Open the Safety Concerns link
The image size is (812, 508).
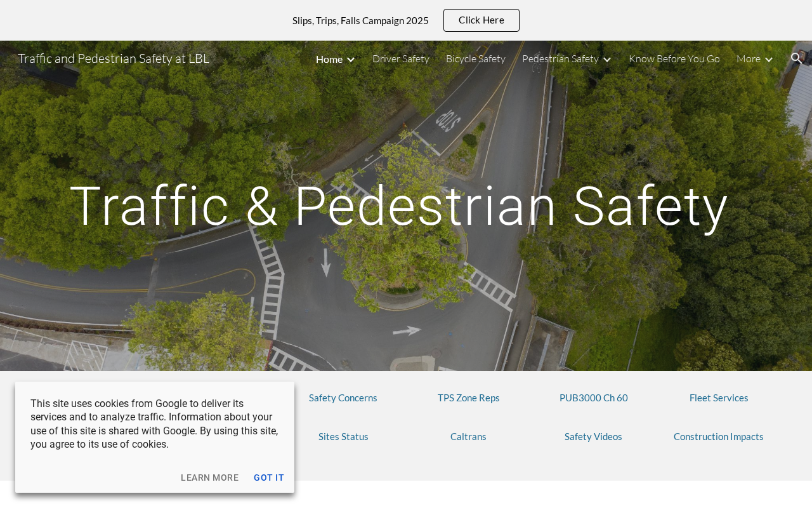tap(343, 398)
